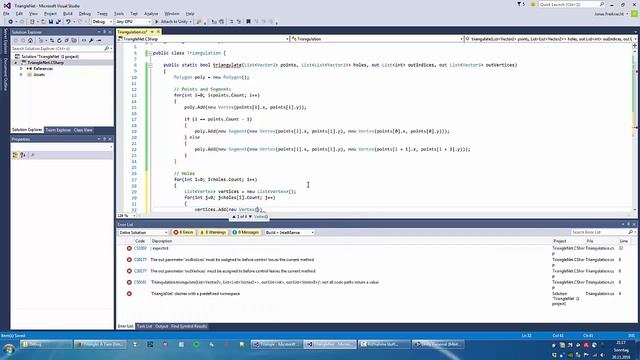Click the Open File icon in the toolbar
The height and width of the screenshot is (360, 640).
click(x=43, y=22)
